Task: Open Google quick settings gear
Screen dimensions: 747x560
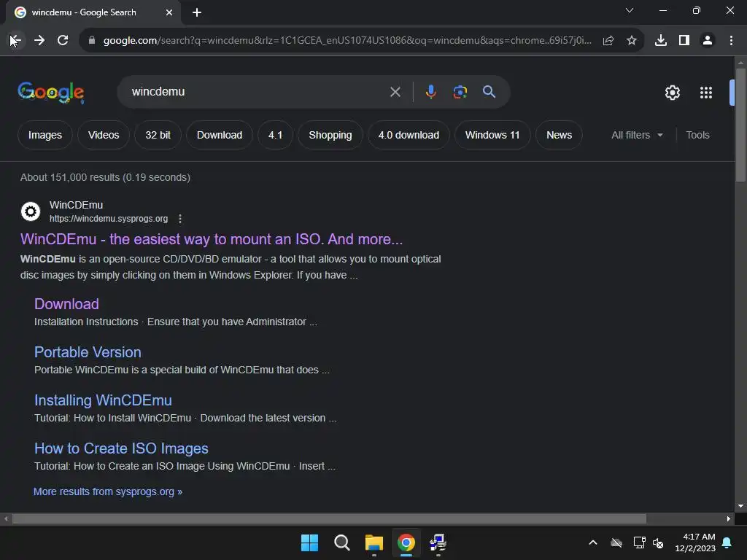Action: pyautogui.click(x=672, y=93)
